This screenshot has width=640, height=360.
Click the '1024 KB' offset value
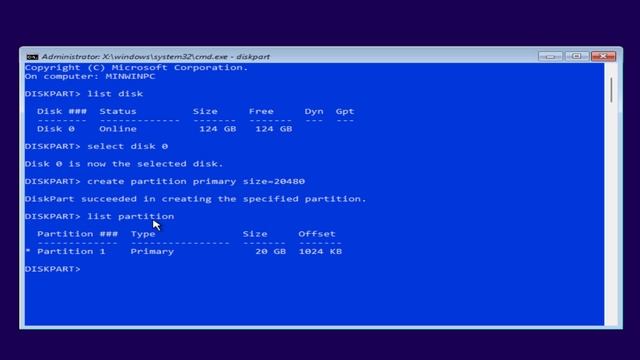320,251
